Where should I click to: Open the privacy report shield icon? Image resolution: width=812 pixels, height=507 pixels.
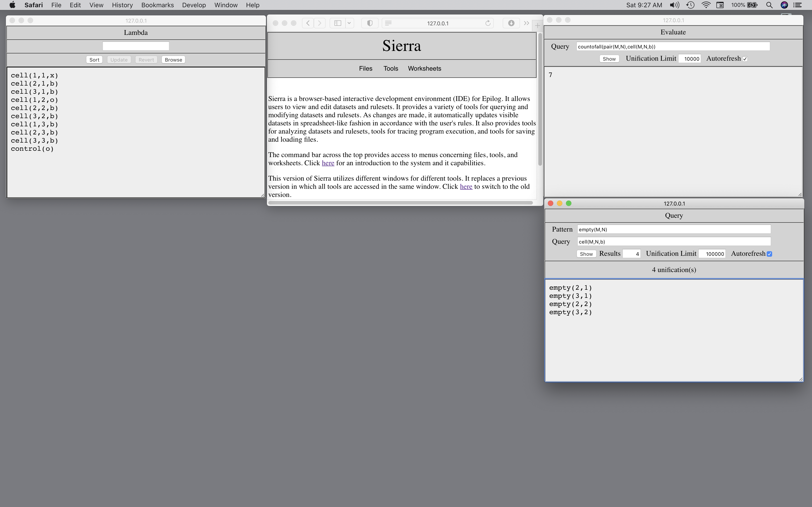[x=370, y=23]
